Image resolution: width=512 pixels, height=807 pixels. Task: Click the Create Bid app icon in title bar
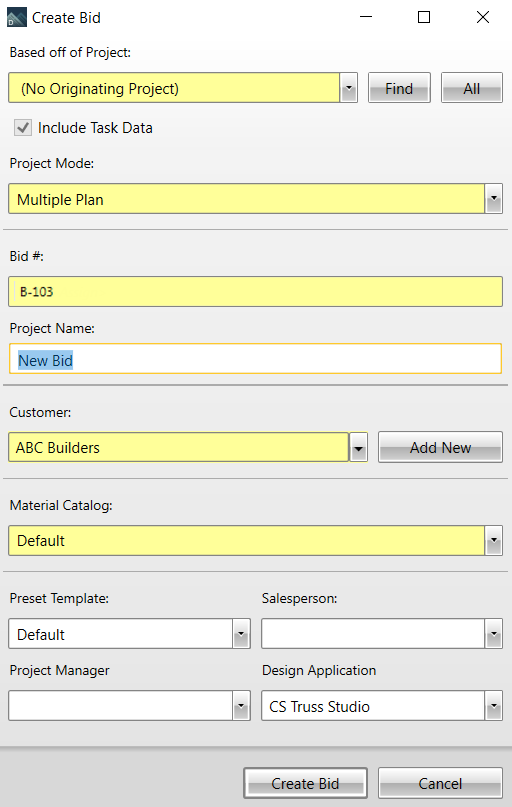click(x=16, y=17)
